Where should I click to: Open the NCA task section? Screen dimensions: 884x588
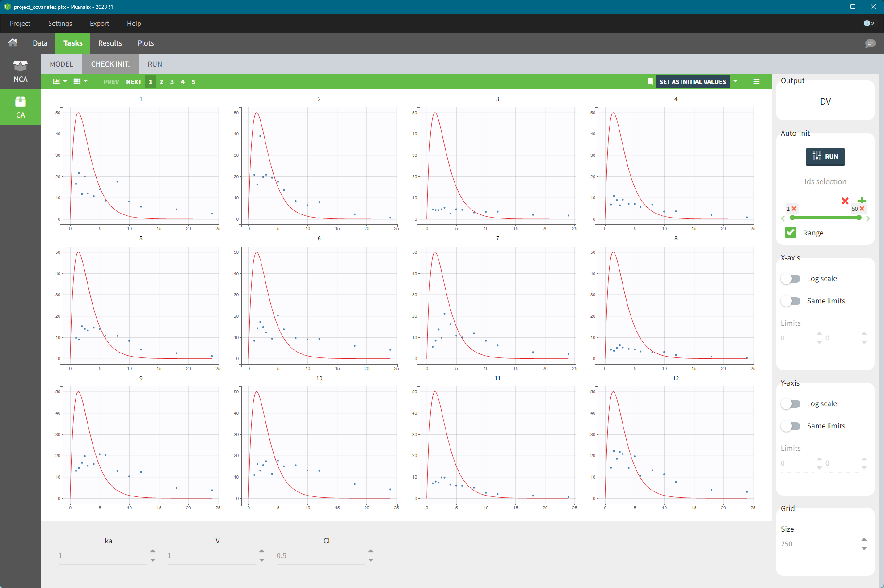click(20, 71)
